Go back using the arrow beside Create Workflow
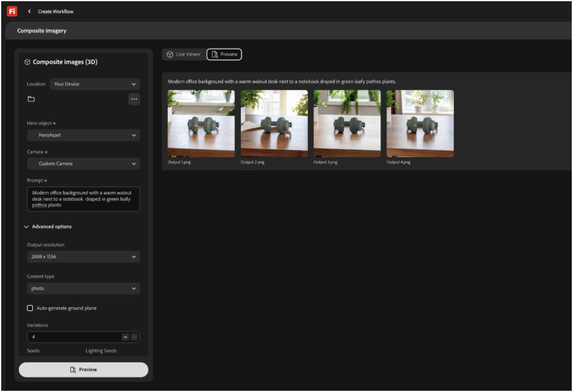This screenshot has height=392, width=573. click(x=29, y=11)
